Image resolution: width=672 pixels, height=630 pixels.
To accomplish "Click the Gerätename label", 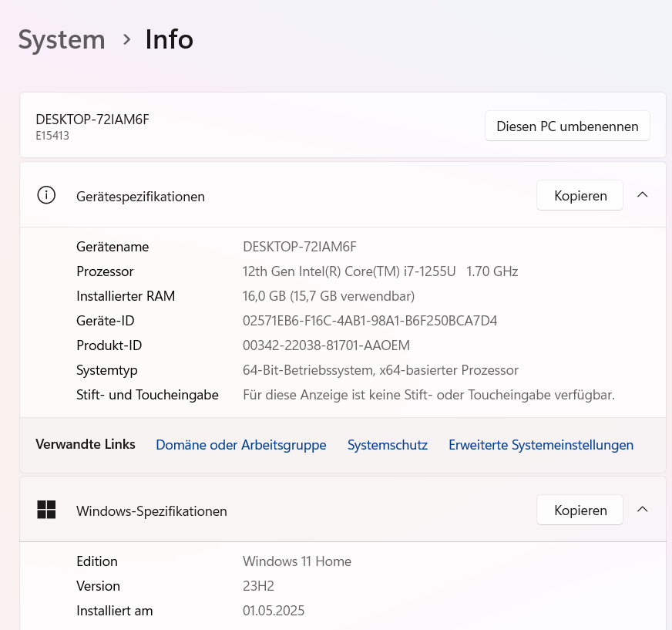I will (x=113, y=247).
